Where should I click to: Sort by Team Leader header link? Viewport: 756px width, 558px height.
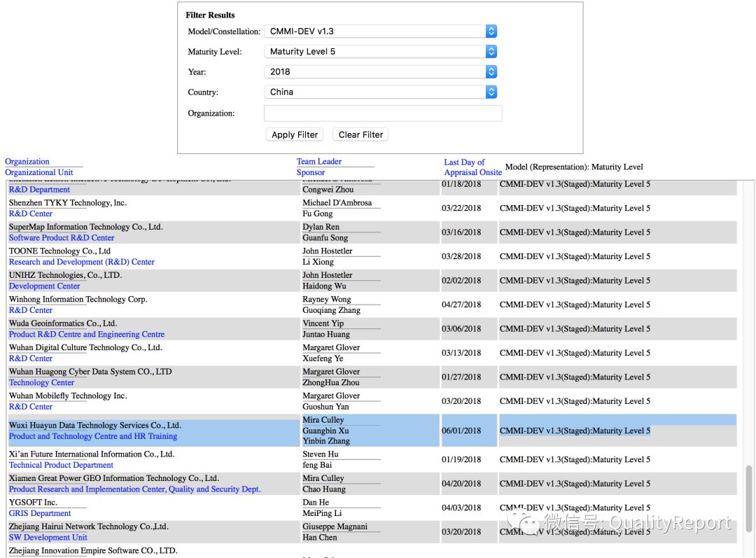(319, 162)
